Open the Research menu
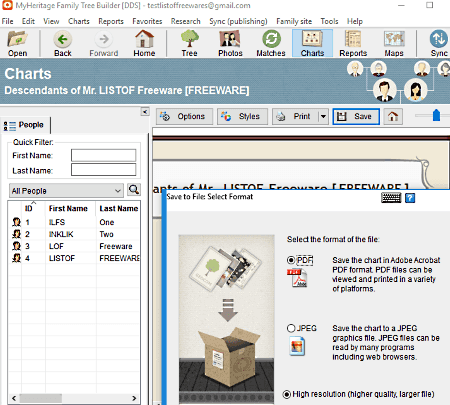This screenshot has height=405, width=450. click(186, 21)
